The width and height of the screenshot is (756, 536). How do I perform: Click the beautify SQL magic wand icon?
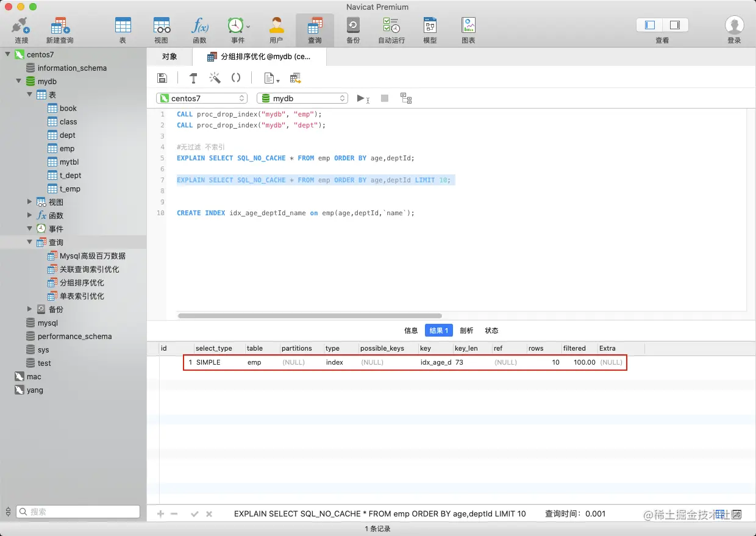click(215, 78)
